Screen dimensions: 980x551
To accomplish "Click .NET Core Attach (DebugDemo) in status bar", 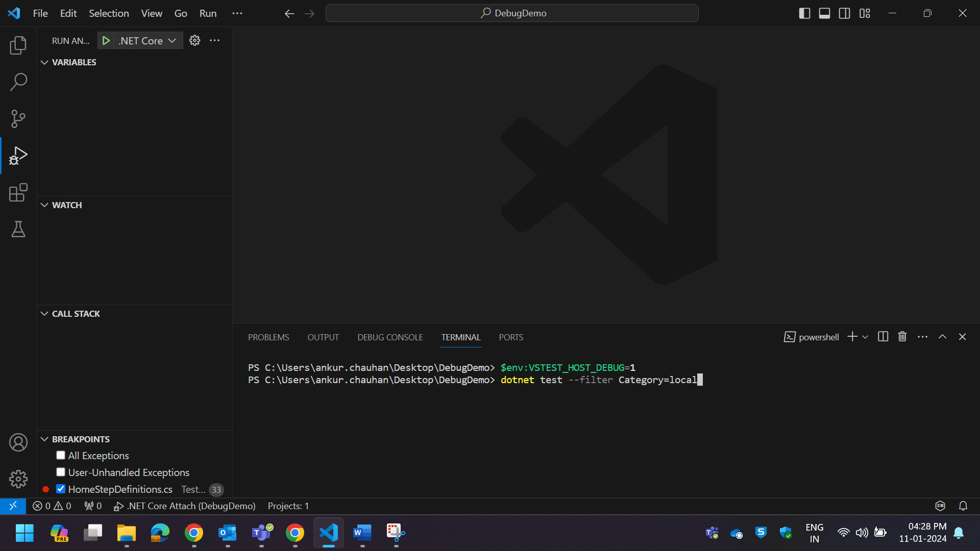I will [x=185, y=506].
